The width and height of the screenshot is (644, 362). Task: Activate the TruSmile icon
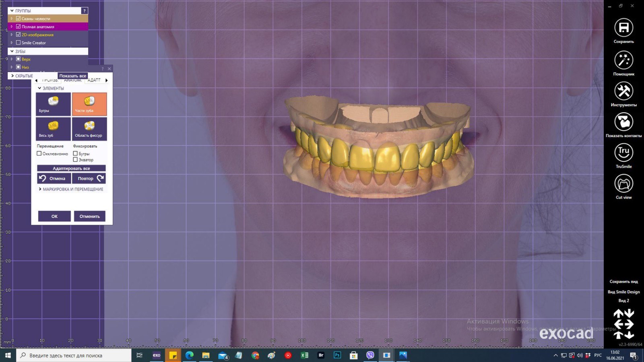623,153
